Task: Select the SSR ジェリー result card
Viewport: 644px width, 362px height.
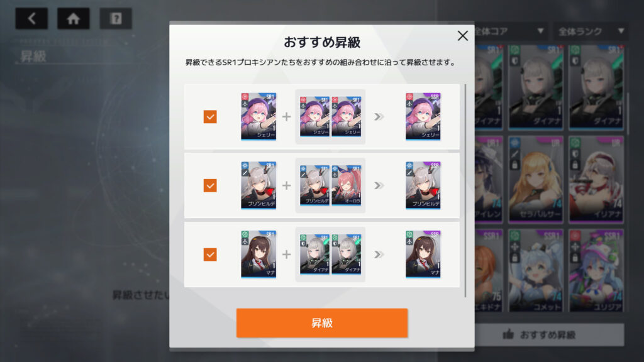Action: point(423,116)
